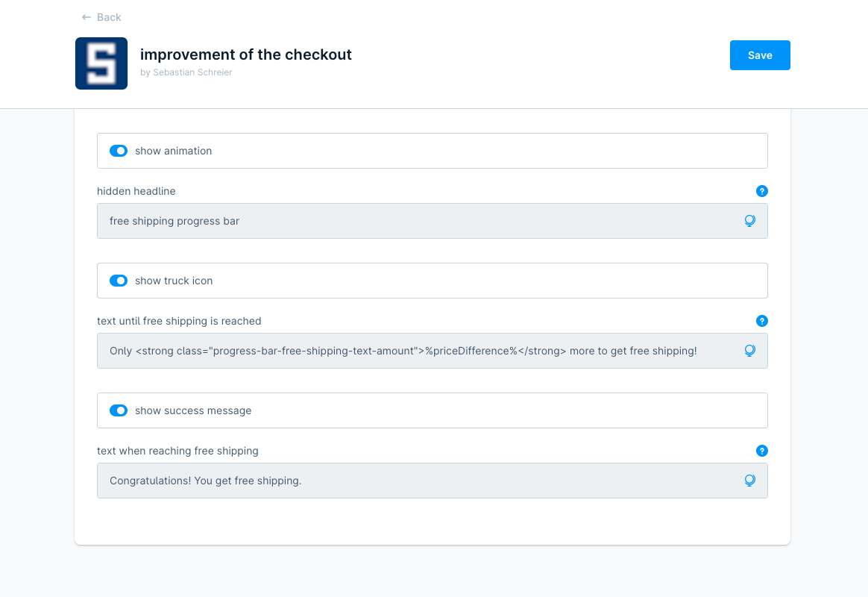The height and width of the screenshot is (597, 868).
Task: Open translation globe icon for hidden headline field
Action: [749, 221]
